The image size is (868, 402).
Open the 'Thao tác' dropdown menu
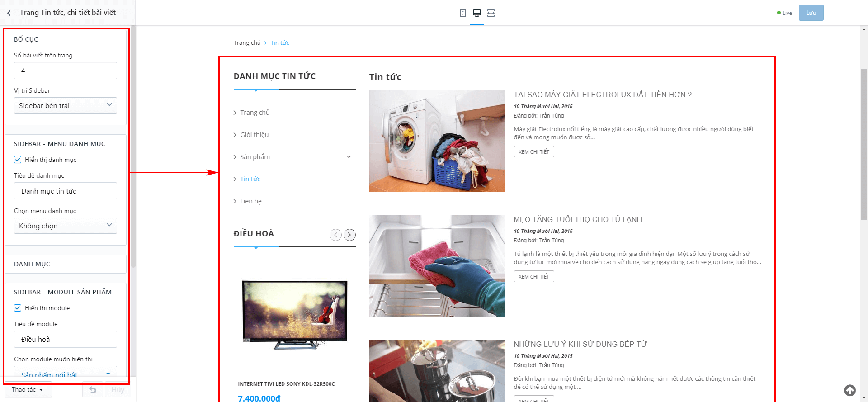(28, 390)
